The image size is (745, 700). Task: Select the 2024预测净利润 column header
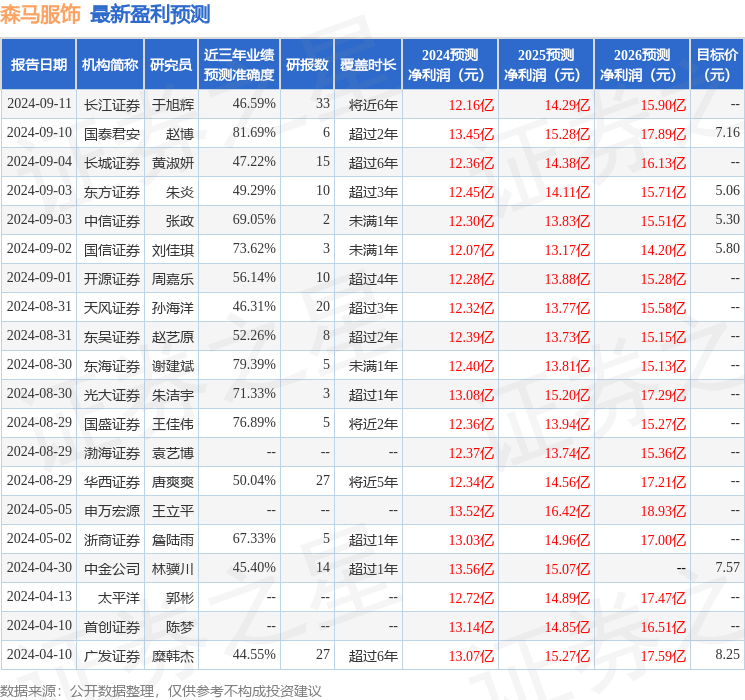[450, 65]
